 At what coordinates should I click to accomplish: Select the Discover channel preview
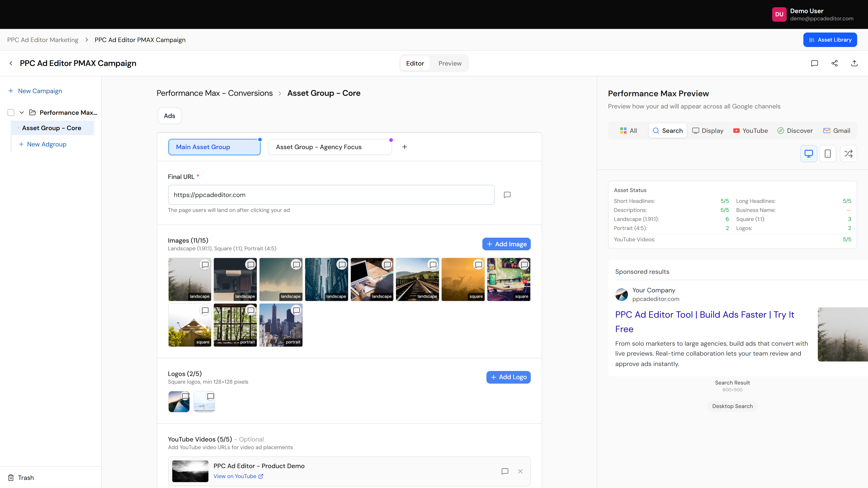coord(795,131)
